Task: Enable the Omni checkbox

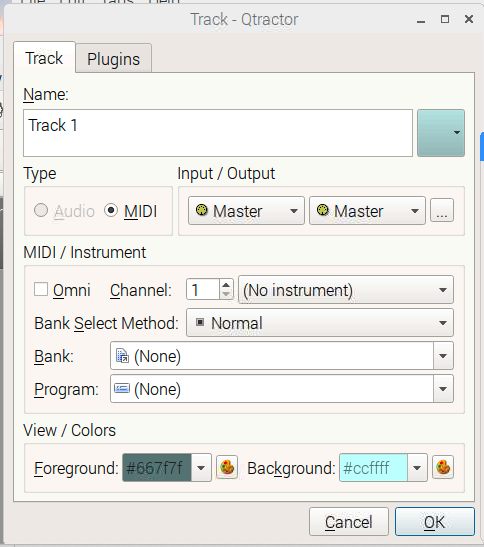Action: click(x=41, y=290)
